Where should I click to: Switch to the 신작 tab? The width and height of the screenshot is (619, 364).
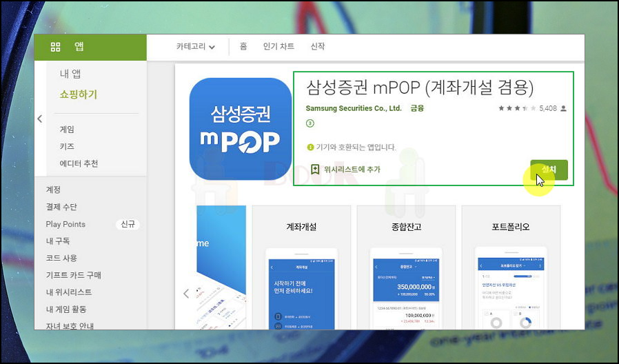click(318, 46)
